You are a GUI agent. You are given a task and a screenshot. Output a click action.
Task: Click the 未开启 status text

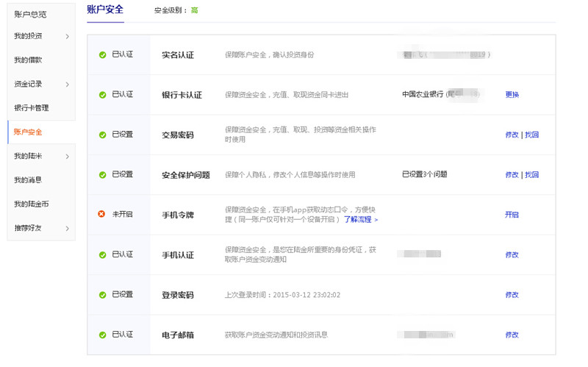point(123,214)
